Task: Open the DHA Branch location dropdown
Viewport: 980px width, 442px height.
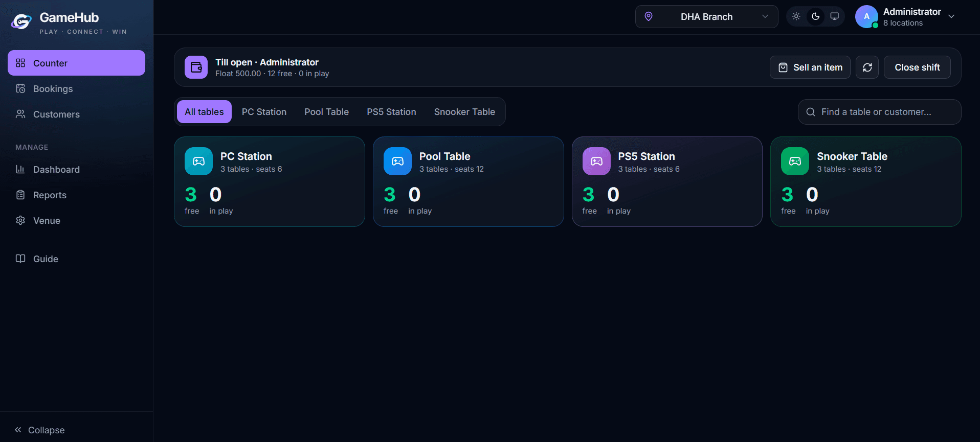Action: (706, 17)
